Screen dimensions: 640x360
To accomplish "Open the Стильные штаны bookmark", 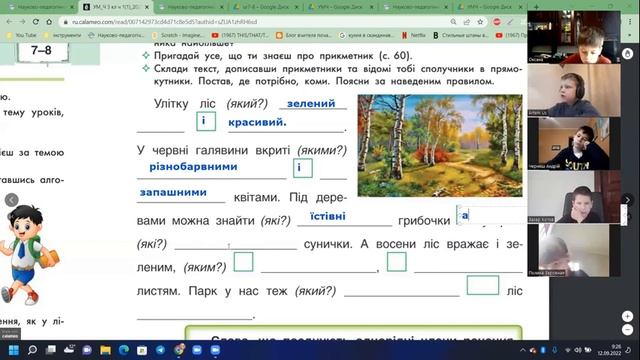I will point(460,36).
